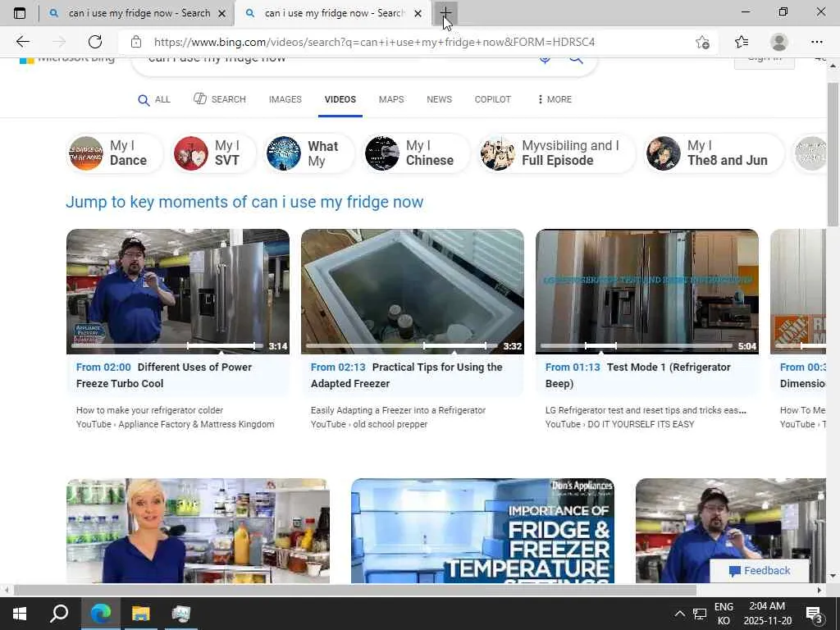This screenshot has height=630, width=840.
Task: Close the second fridge search tab
Action: point(418,14)
